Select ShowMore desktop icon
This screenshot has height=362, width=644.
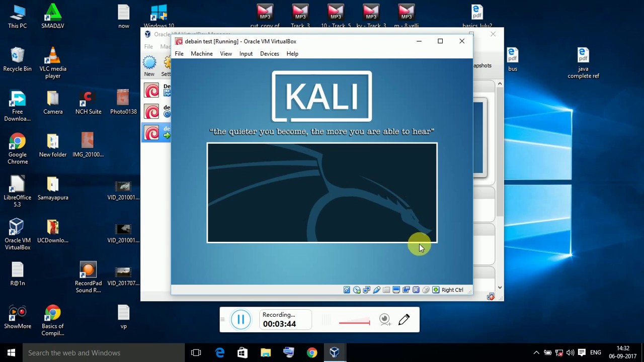tap(18, 317)
